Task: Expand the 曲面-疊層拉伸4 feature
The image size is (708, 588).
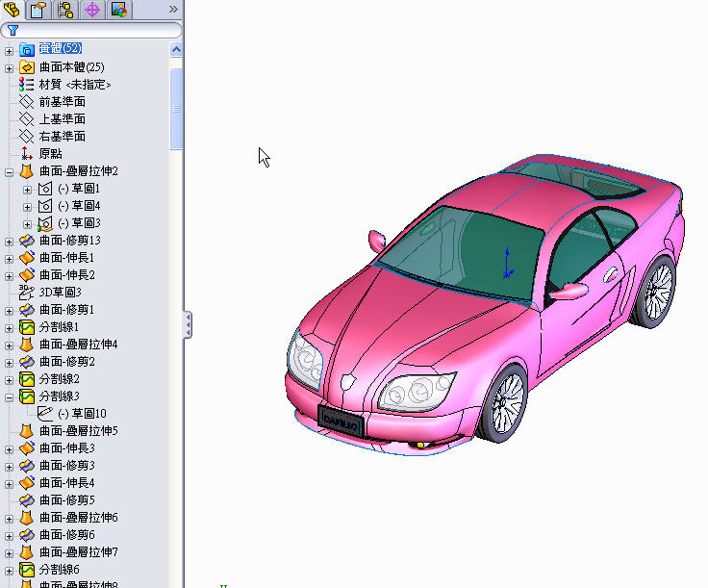Action: coord(9,345)
